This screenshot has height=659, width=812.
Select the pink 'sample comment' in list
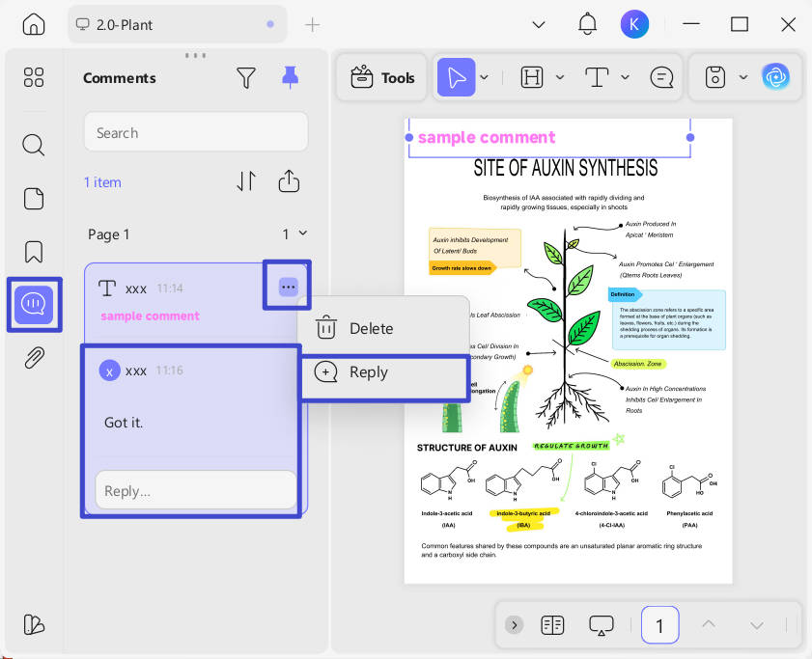click(x=151, y=316)
